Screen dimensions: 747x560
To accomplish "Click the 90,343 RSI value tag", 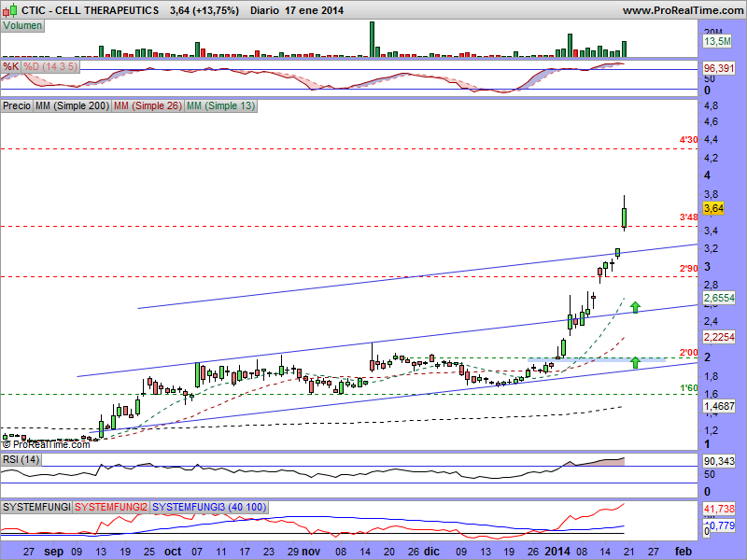I will [719, 461].
